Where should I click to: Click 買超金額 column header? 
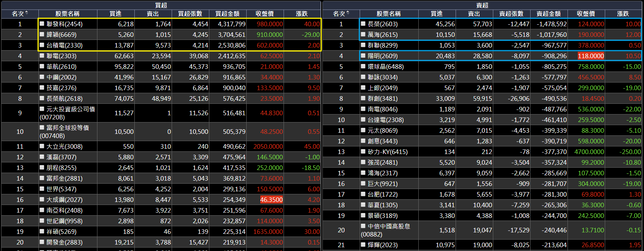[227, 14]
